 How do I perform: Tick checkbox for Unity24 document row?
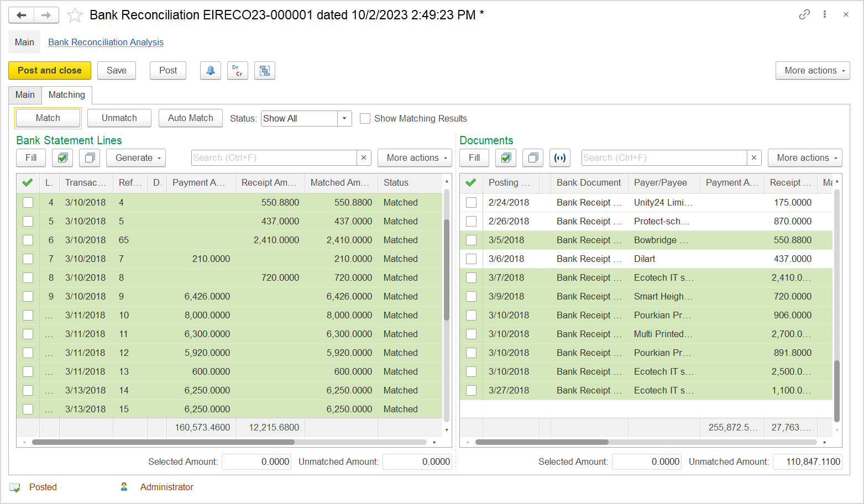471,202
